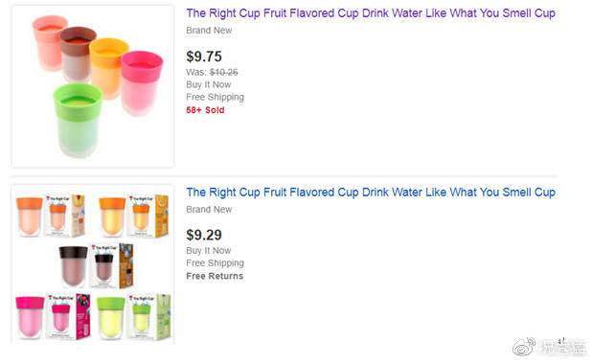Click the first listing's five-cup thumbnail
Screen dimensions: 592x364
[x=93, y=85]
